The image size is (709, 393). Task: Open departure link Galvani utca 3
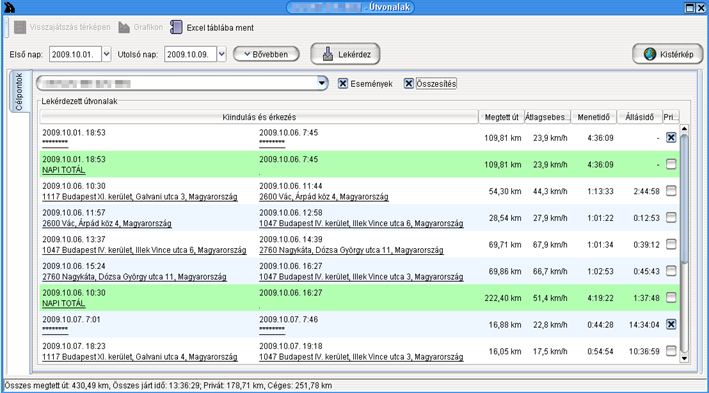pos(140,197)
